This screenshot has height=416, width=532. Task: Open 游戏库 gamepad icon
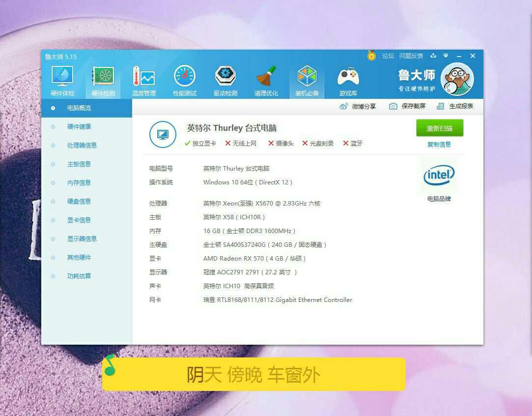(x=348, y=80)
